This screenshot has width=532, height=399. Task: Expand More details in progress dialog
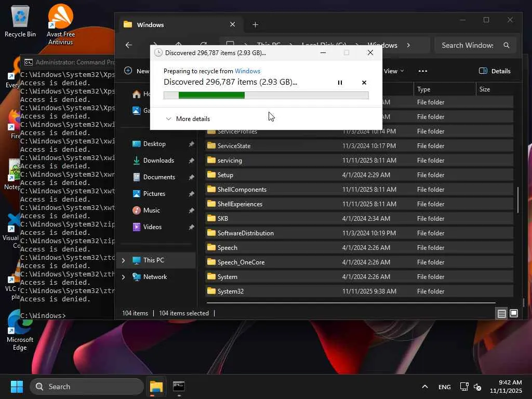(x=188, y=119)
